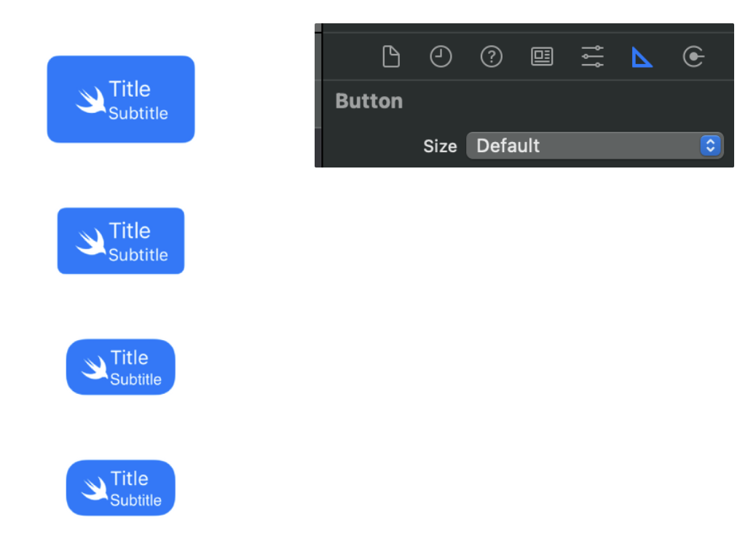Screen dimensions: 756x536
Task: Open the Quick Help inspector question mark
Action: [x=492, y=57]
